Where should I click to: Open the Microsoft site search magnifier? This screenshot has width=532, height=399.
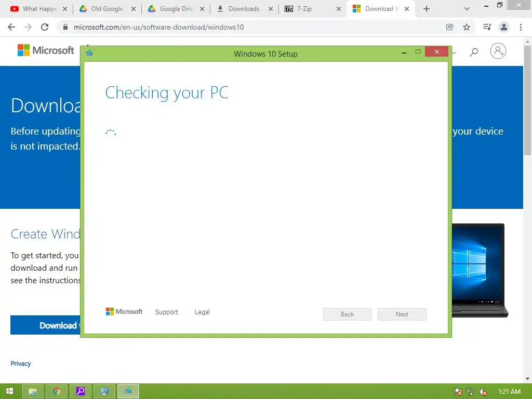click(474, 52)
